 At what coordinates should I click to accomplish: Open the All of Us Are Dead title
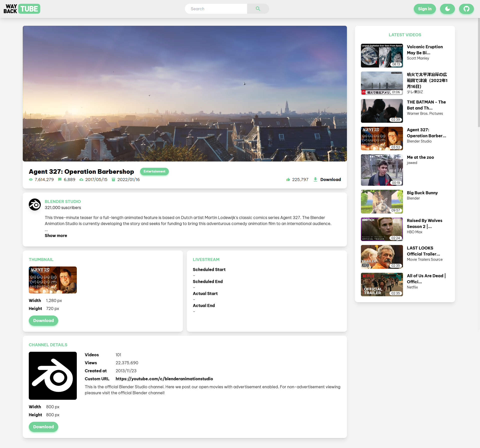pyautogui.click(x=426, y=279)
